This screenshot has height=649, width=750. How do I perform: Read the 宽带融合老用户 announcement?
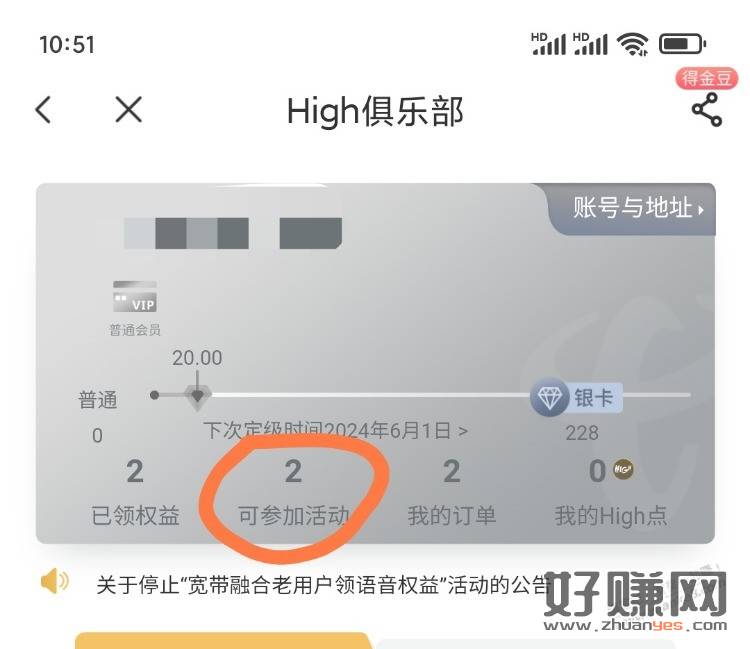322,584
